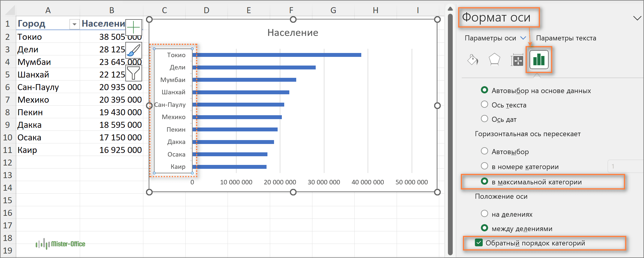Screen dimensions: 644x258
Task: Click the scrollbar up arrow
Action: pyautogui.click(x=450, y=8)
